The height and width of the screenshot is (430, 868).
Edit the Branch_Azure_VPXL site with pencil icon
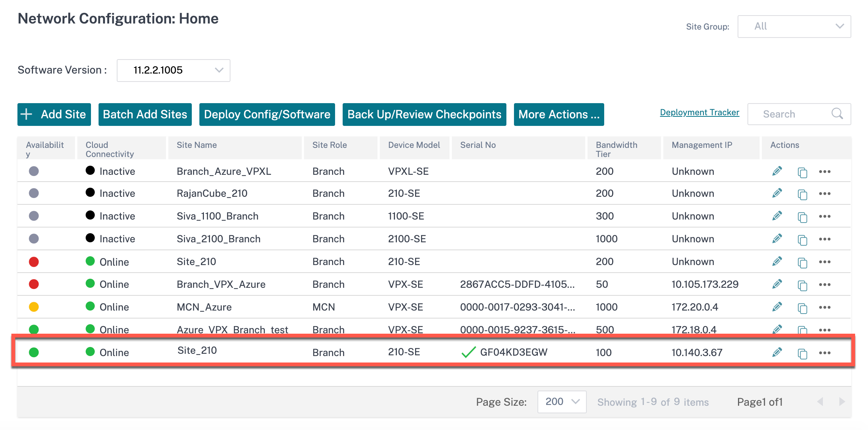777,171
